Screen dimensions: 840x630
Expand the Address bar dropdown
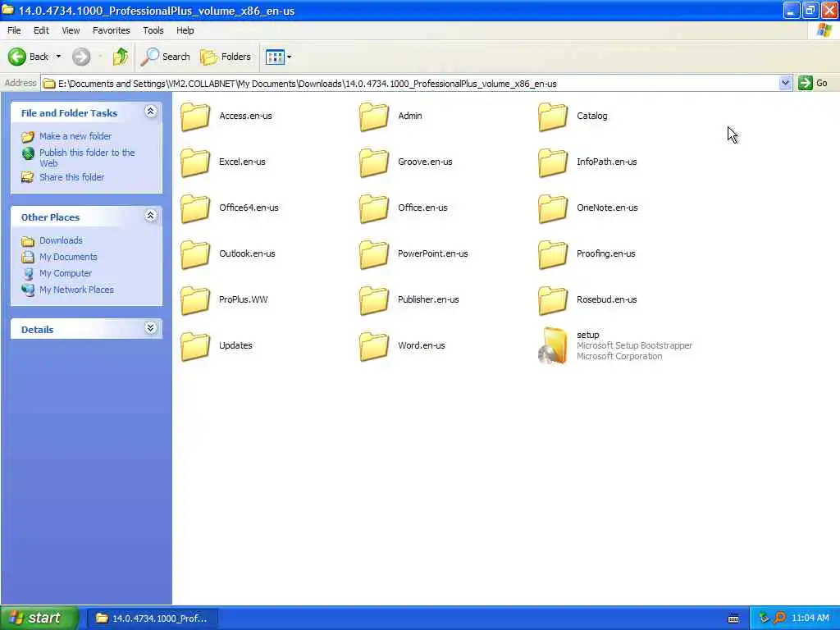coord(785,83)
